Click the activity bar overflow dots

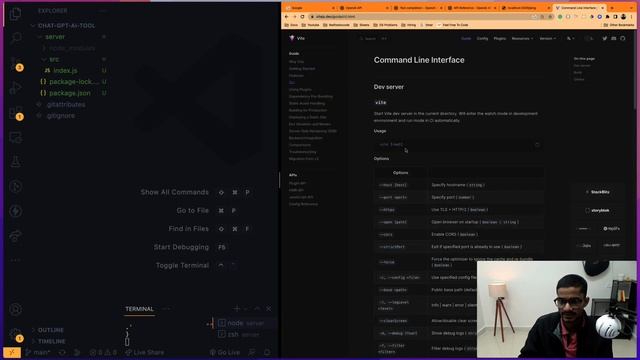pyautogui.click(x=16, y=260)
